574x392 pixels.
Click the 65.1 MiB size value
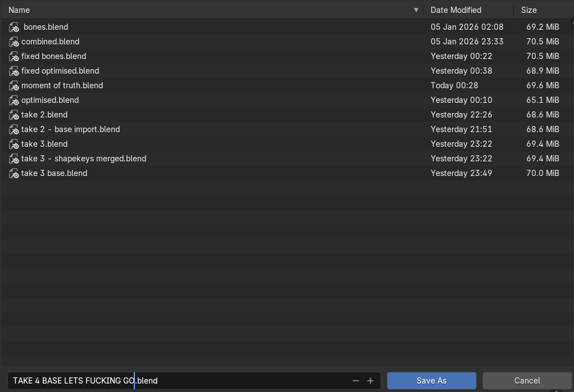(543, 100)
